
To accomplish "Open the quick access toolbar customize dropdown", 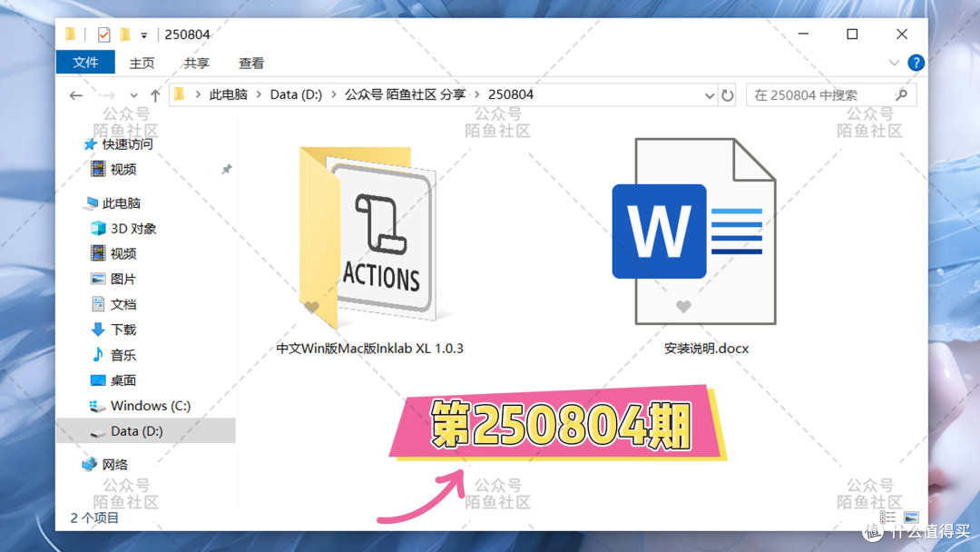I will tap(143, 35).
